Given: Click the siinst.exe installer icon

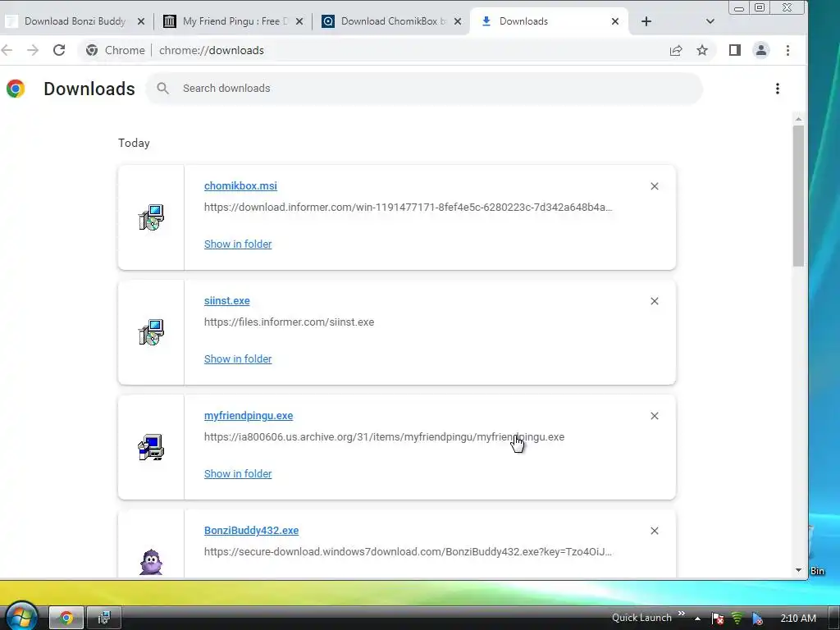Looking at the screenshot, I should point(151,332).
